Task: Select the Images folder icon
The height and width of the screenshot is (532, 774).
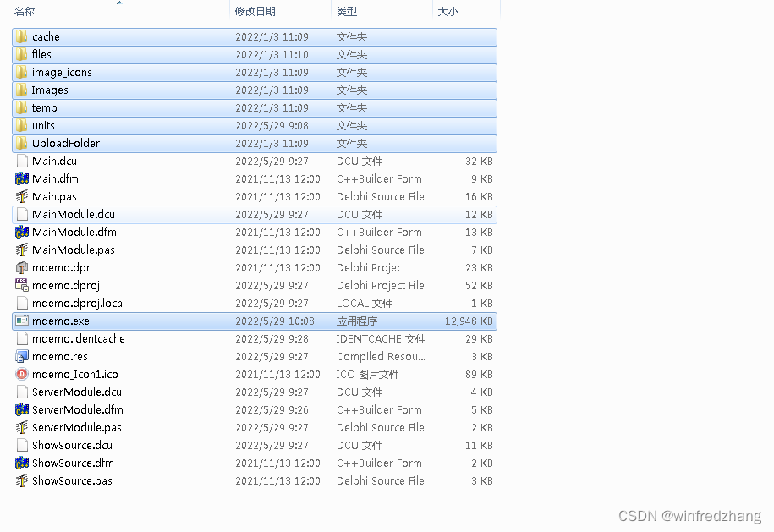Action: pos(21,90)
